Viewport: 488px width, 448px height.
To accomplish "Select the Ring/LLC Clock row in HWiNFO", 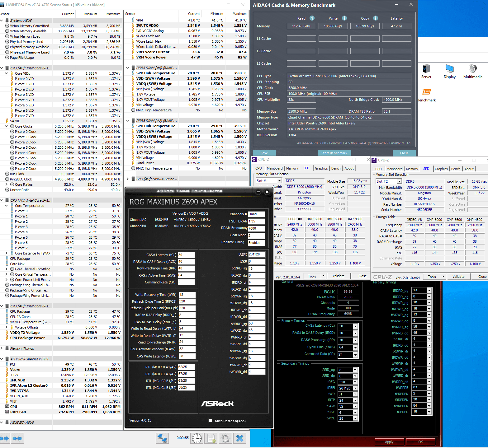I will click(x=61, y=179).
